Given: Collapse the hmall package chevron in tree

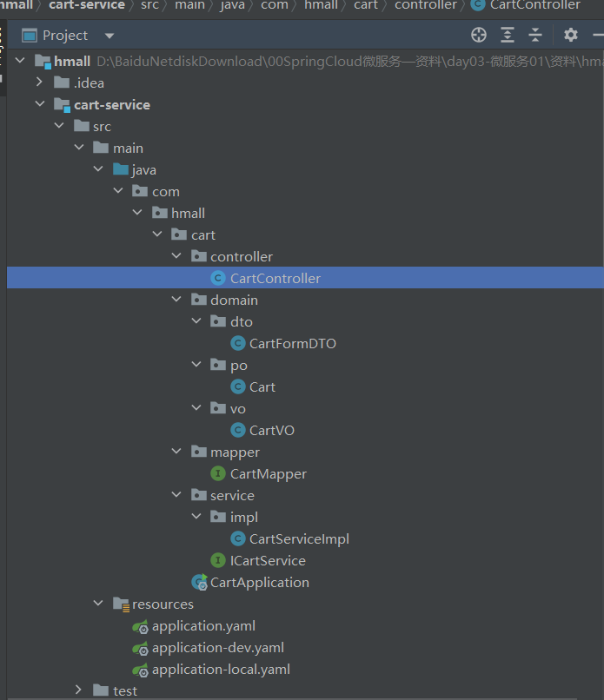Looking at the screenshot, I should pos(137,213).
